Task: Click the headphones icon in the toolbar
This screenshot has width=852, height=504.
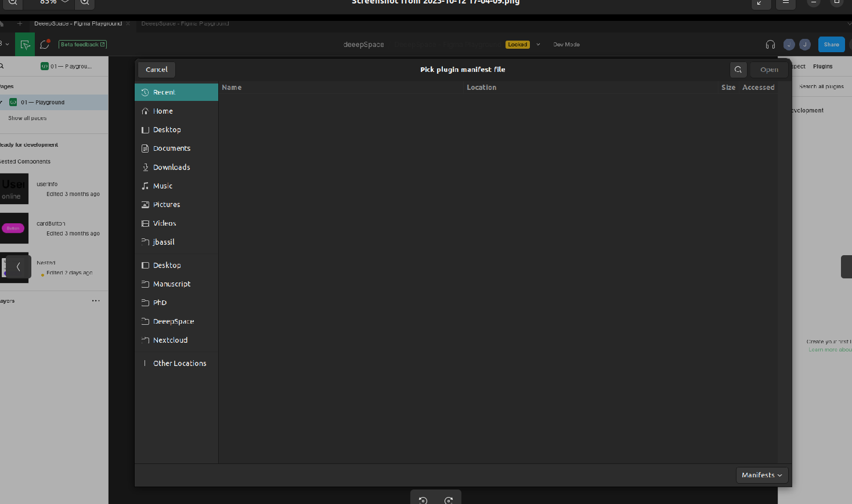Action: pyautogui.click(x=770, y=44)
